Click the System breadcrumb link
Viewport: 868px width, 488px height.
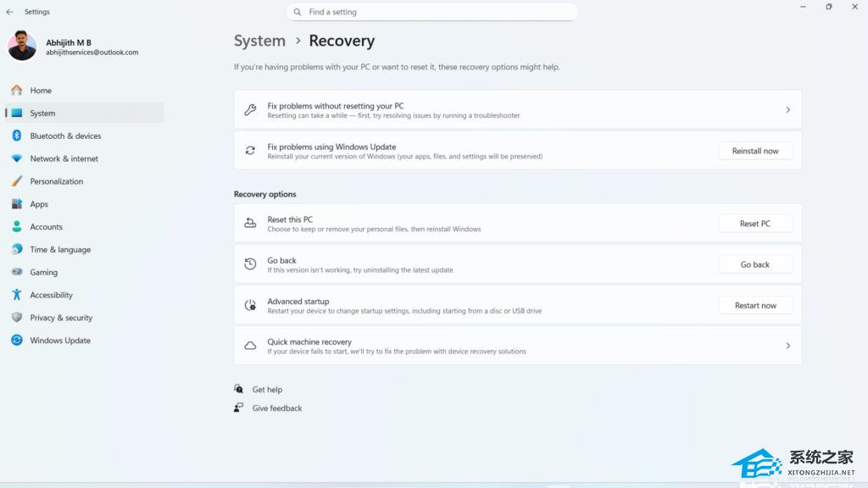259,41
